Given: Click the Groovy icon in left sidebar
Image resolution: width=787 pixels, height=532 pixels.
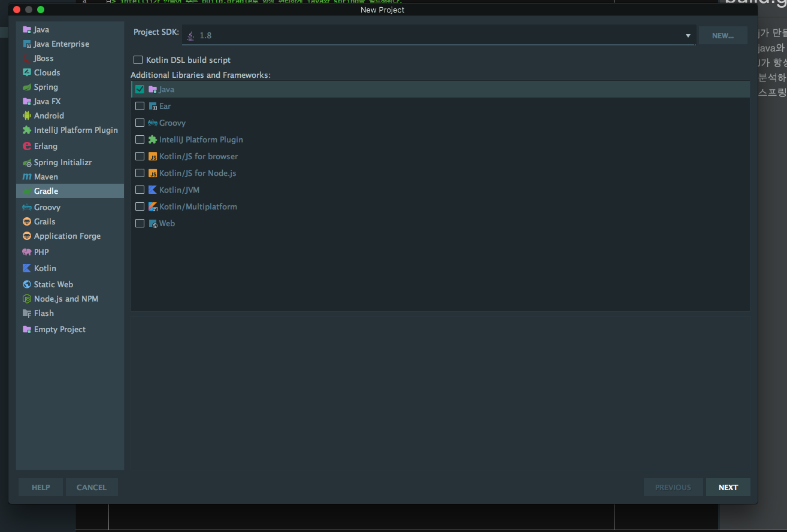Looking at the screenshot, I should 26,207.
